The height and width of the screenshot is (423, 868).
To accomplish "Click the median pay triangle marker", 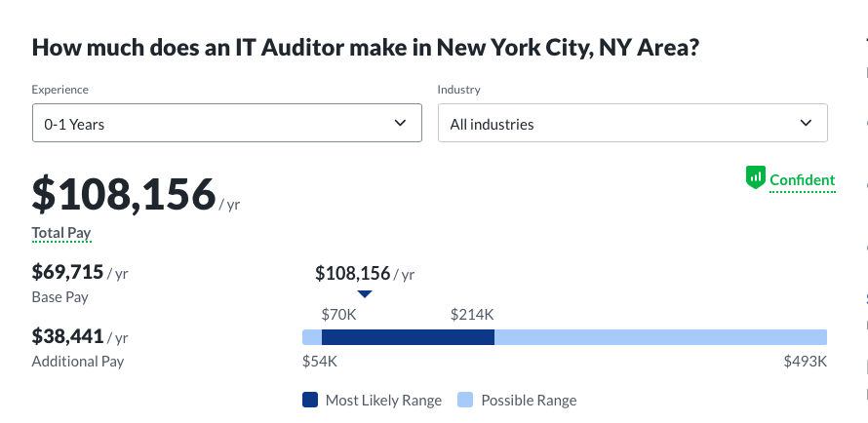I will click(x=364, y=293).
